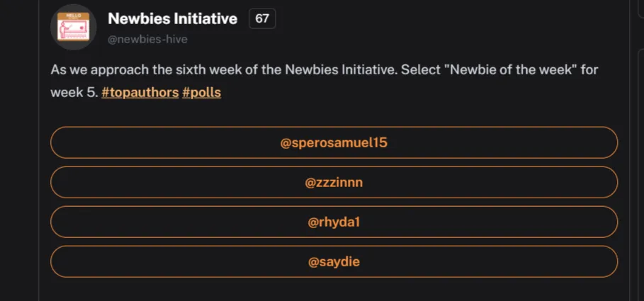
Task: Click the Hello name-tag image in avatar
Action: [x=74, y=27]
